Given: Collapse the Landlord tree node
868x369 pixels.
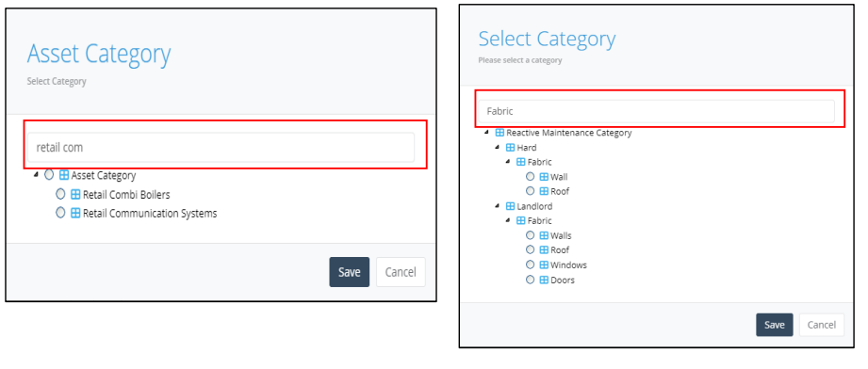Looking at the screenshot, I should [x=497, y=206].
